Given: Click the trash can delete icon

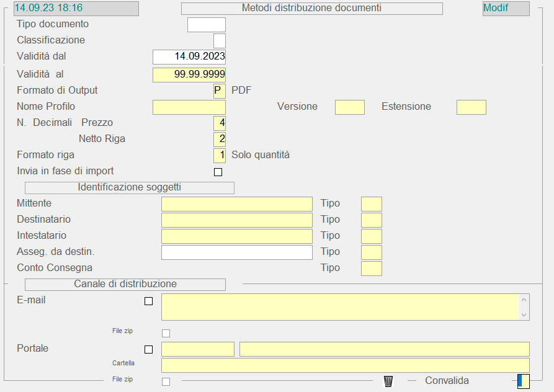Looking at the screenshot, I should 388,381.
